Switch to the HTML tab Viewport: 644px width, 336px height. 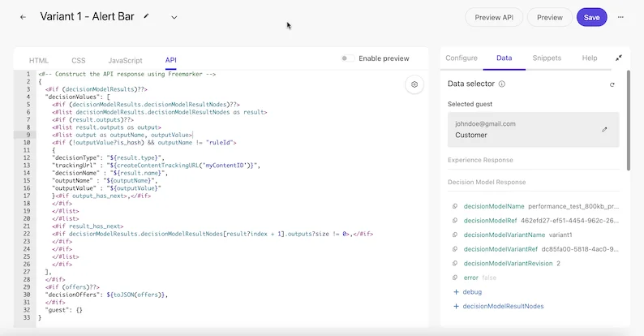39,60
